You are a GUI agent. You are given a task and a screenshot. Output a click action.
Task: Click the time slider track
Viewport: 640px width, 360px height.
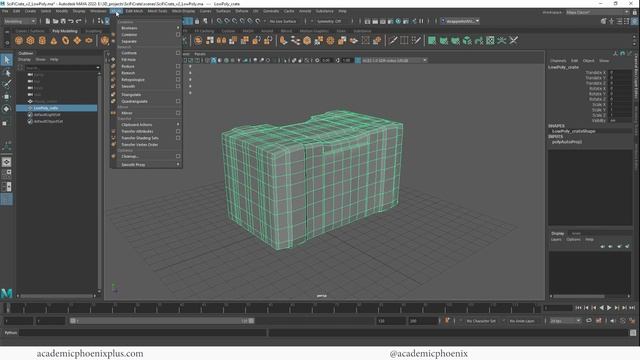pos(271,308)
